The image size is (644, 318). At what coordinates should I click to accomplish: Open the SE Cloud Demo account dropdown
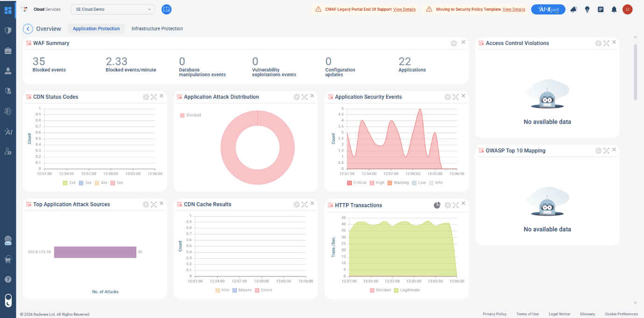tap(113, 9)
